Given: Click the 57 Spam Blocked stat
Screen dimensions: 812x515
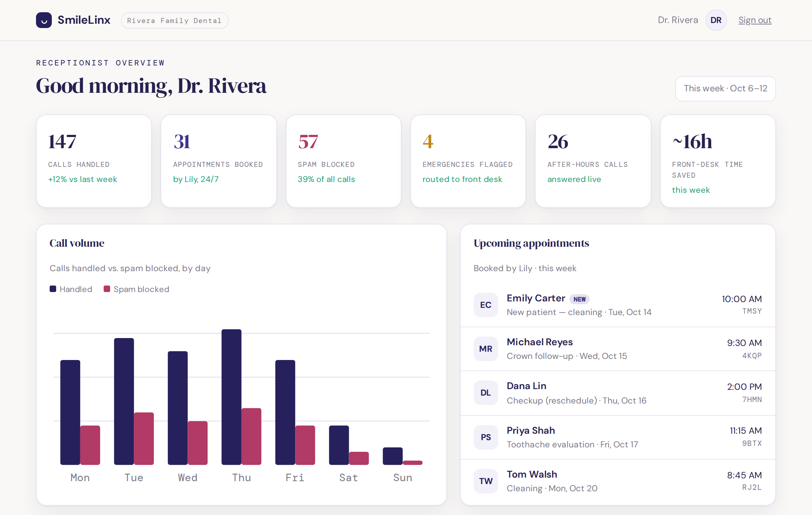Looking at the screenshot, I should [x=344, y=161].
